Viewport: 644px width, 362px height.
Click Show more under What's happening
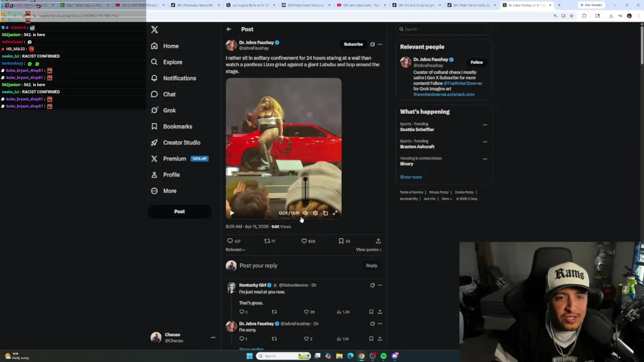pos(411,177)
